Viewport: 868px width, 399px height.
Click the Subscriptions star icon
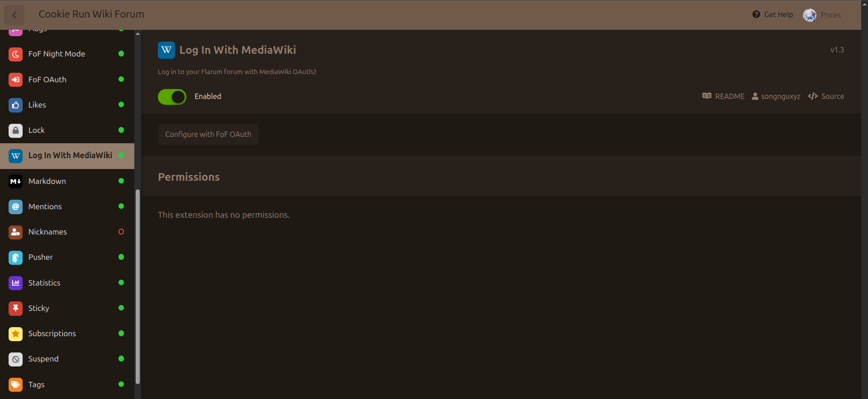coord(15,333)
